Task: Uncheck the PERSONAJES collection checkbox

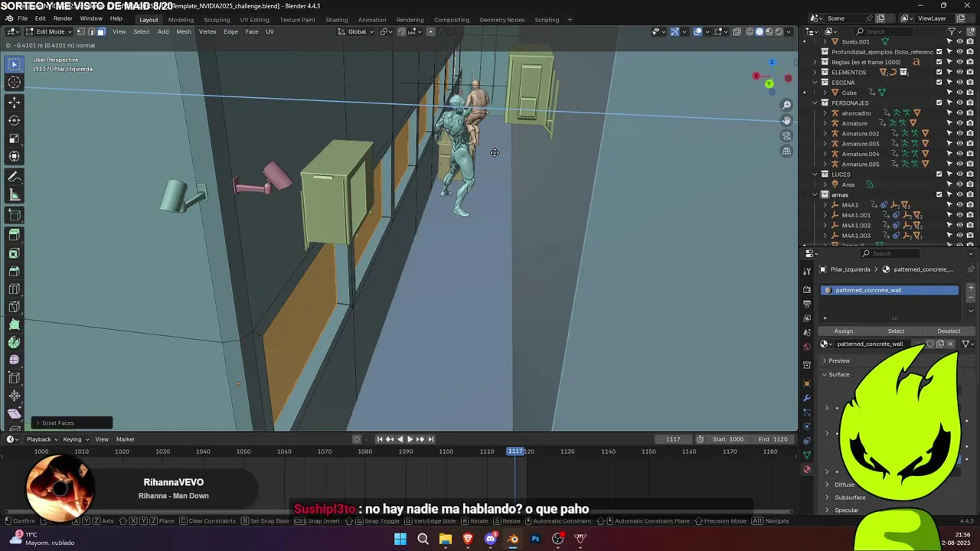Action: (x=939, y=103)
